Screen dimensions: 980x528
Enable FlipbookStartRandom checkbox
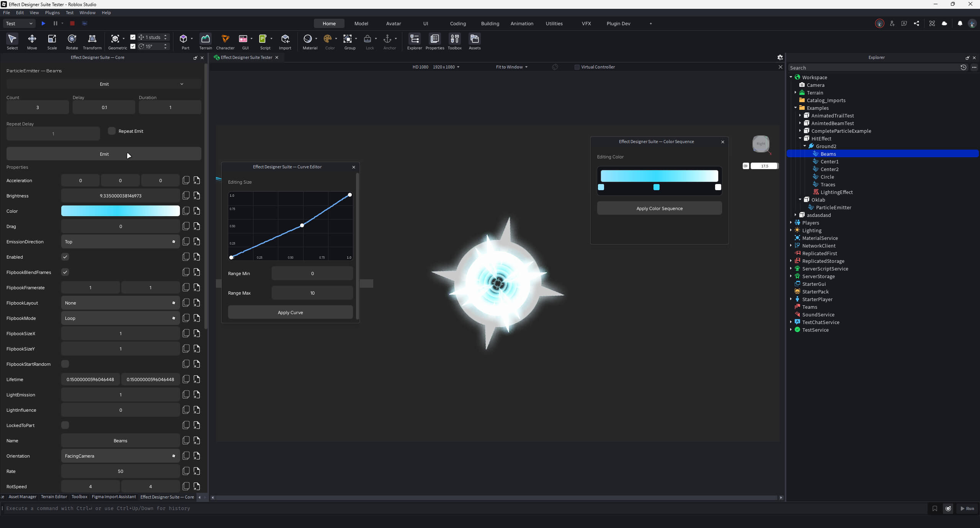pyautogui.click(x=65, y=364)
